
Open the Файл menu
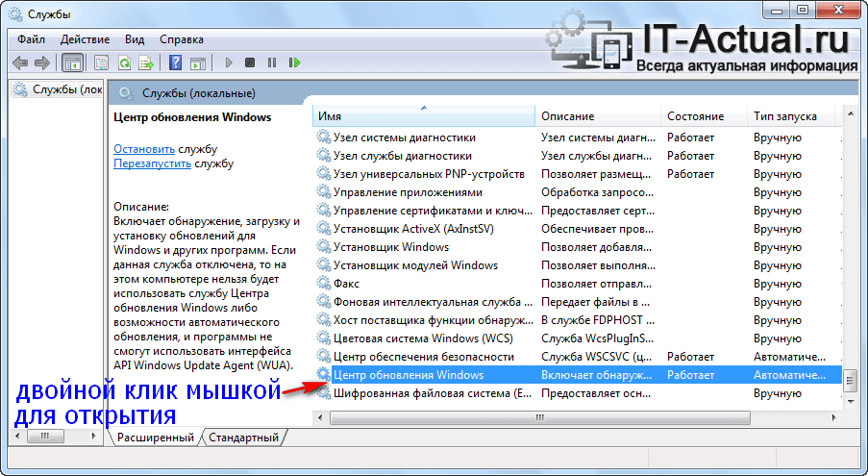pyautogui.click(x=30, y=39)
